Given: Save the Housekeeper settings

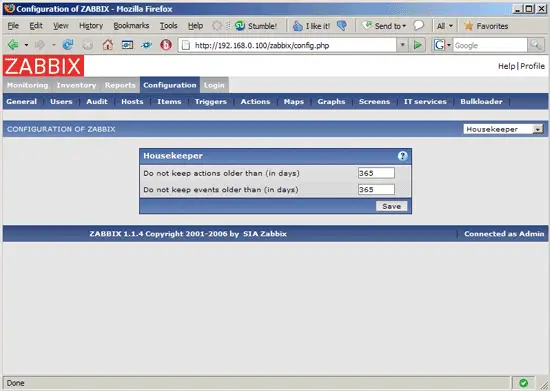Looking at the screenshot, I should tap(391, 206).
